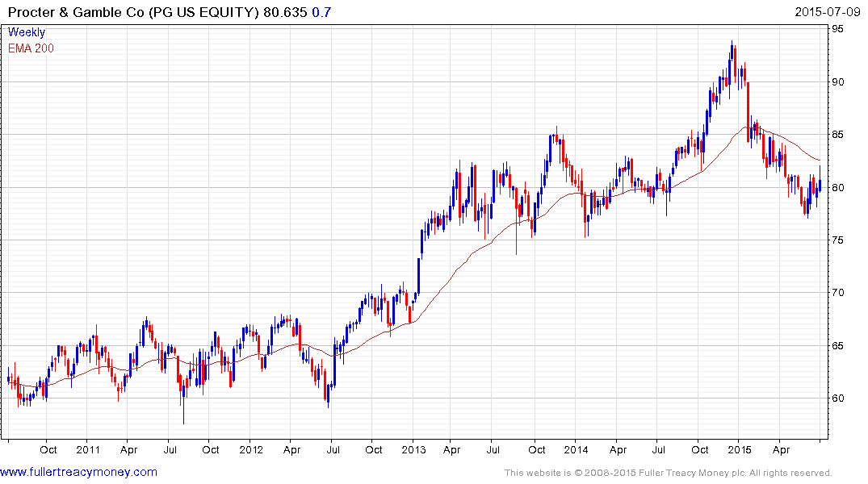Click the www.fullertreacymoney.com link

click(78, 472)
